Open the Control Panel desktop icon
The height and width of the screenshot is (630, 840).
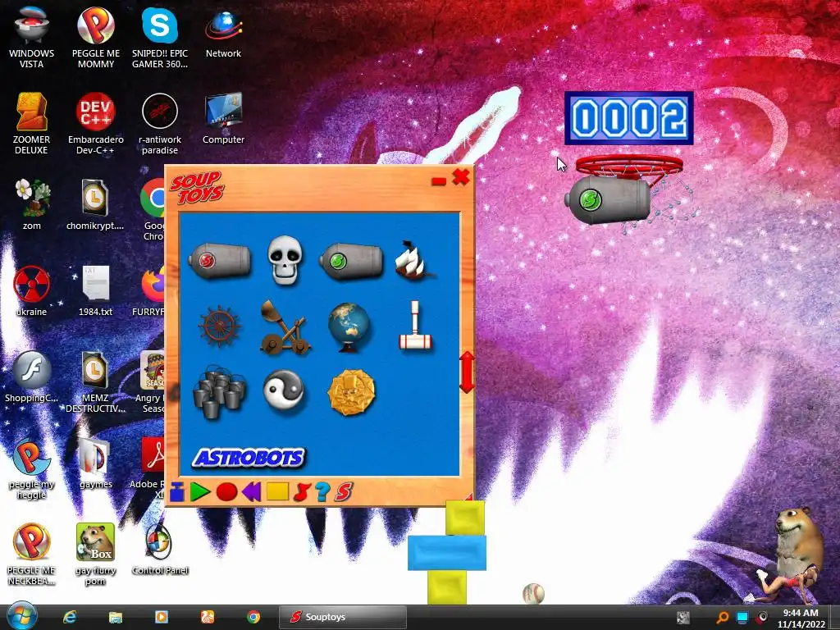click(x=160, y=550)
